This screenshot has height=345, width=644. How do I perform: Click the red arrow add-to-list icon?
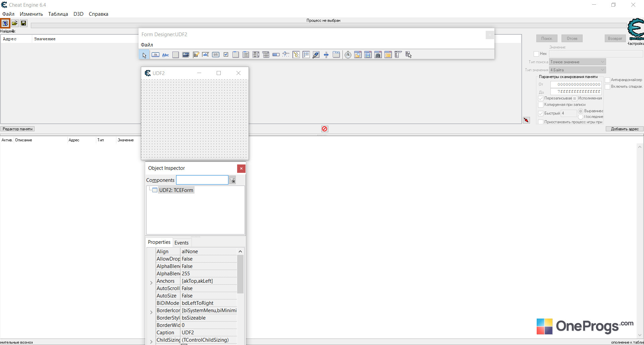526,120
